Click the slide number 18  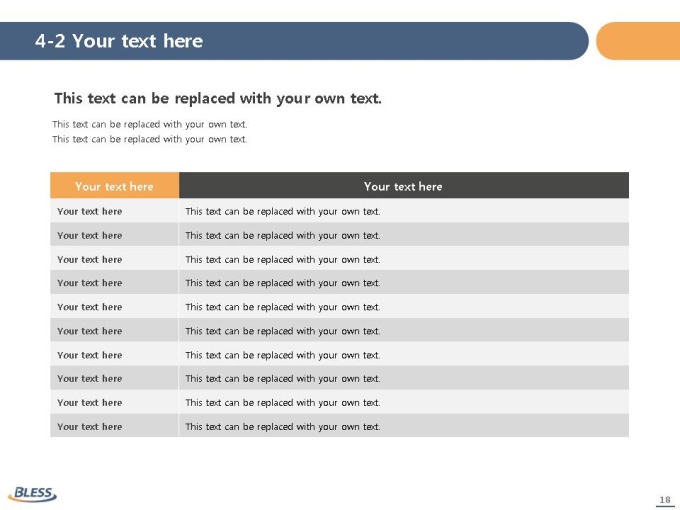(x=665, y=500)
